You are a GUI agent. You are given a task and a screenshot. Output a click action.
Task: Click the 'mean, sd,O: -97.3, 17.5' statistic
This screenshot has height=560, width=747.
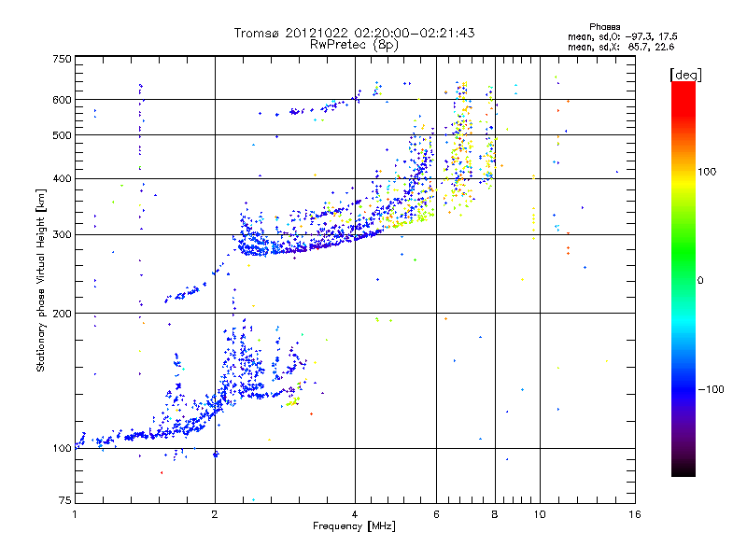pyautogui.click(x=622, y=36)
